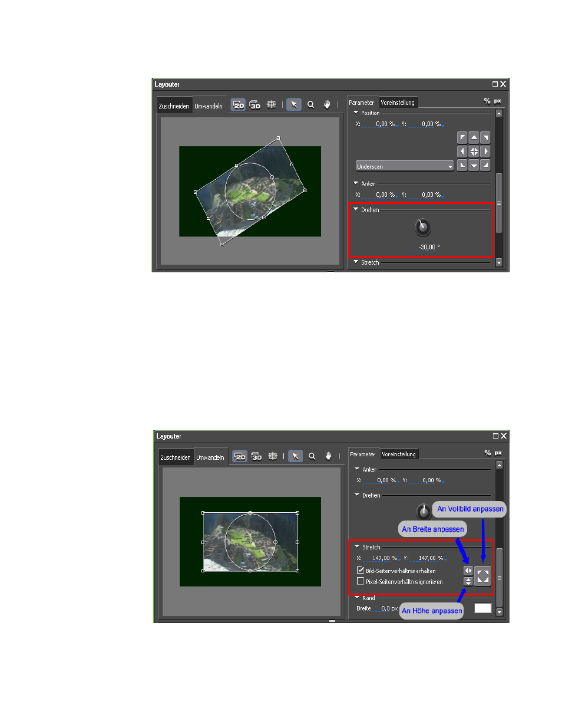Align to top-right arrow in upper Layouter
This screenshot has height=728, width=562.
pyautogui.click(x=485, y=138)
